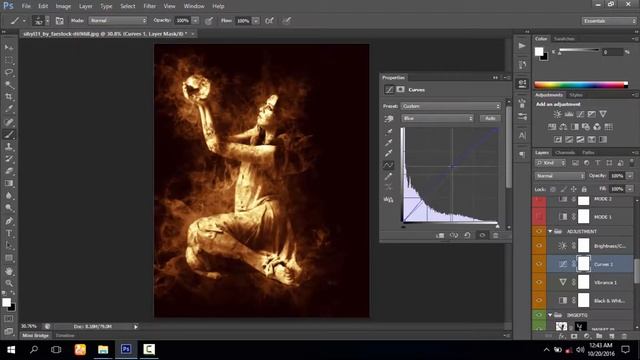Open the layer blend mode dropdown

(560, 176)
